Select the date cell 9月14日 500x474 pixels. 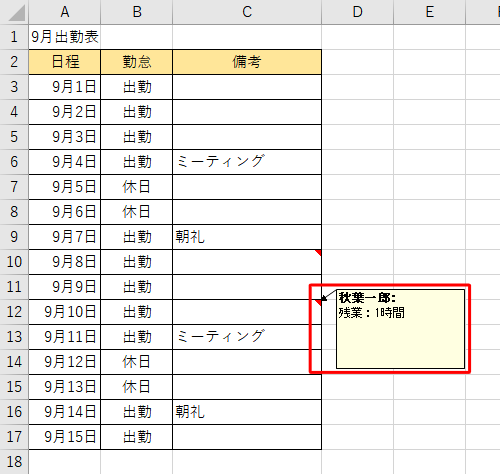coord(65,412)
